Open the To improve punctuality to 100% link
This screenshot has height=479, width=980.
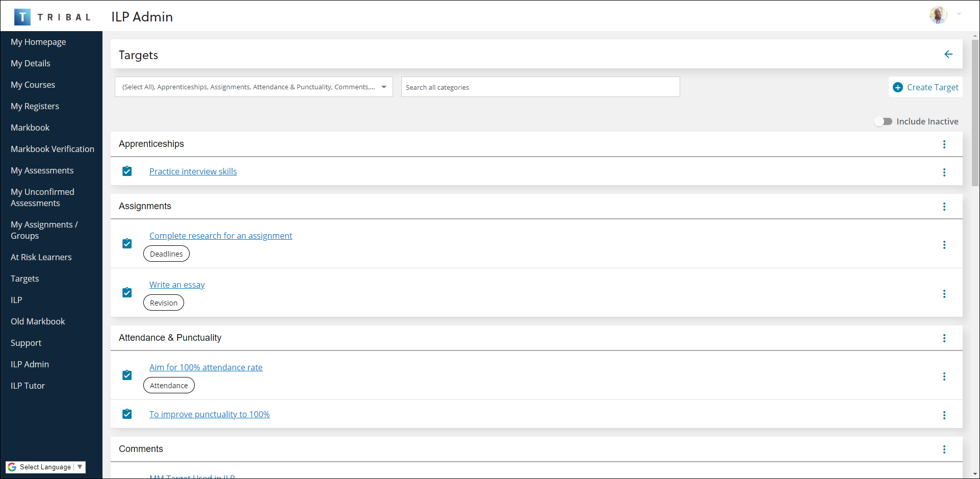pyautogui.click(x=210, y=414)
